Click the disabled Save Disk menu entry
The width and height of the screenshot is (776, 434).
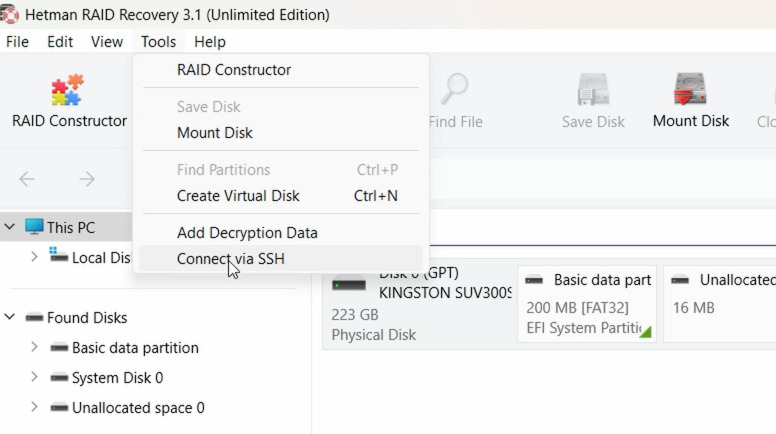pos(280,106)
